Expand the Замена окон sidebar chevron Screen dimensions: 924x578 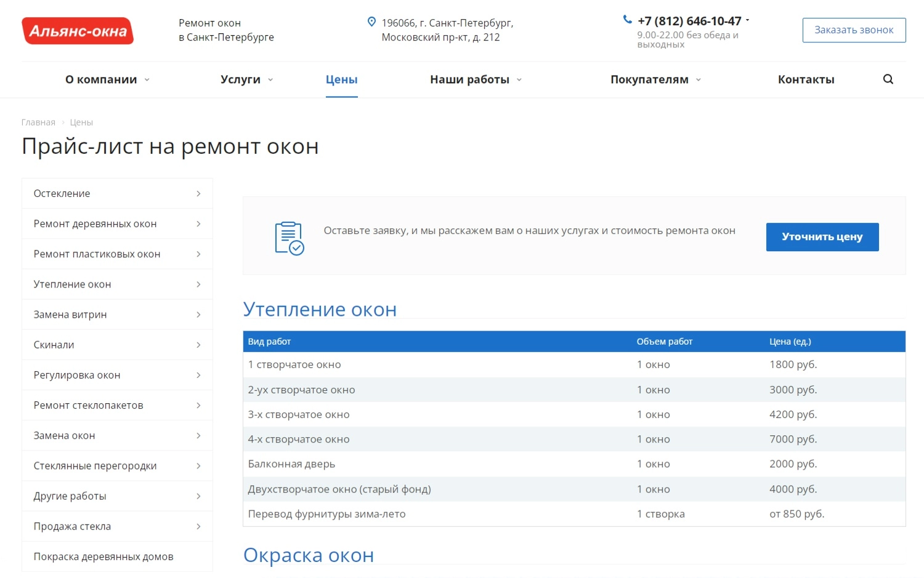pyautogui.click(x=198, y=436)
